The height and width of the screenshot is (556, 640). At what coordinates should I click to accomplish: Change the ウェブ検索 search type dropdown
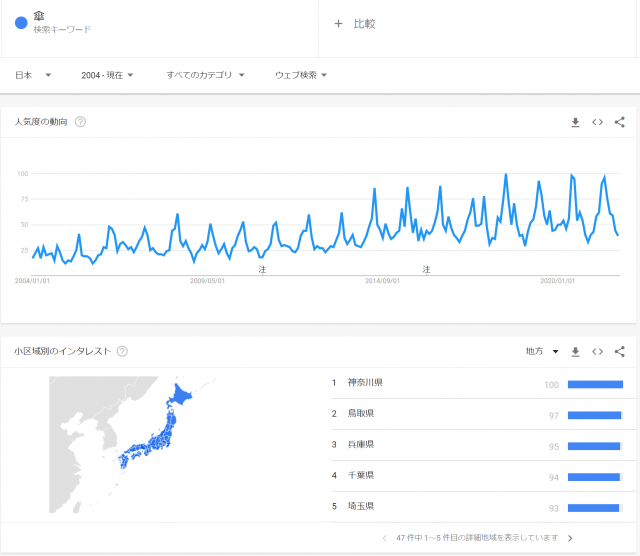click(301, 75)
